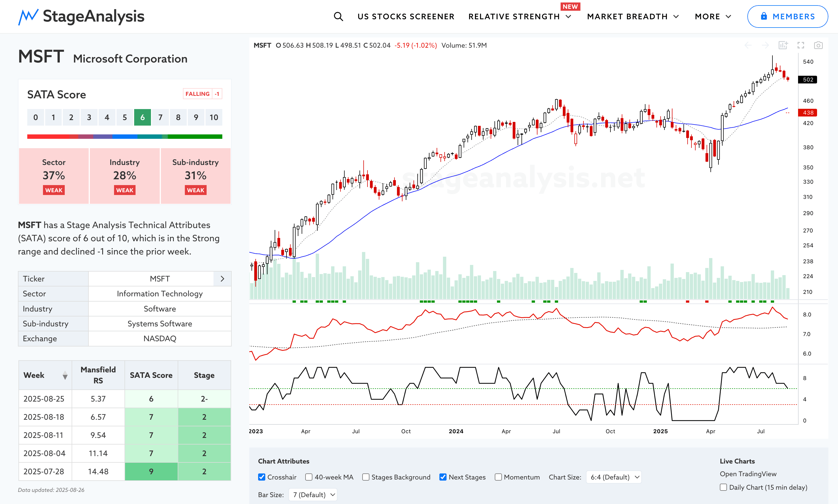The height and width of the screenshot is (504, 838).
Task: Click the Members button
Action: [x=787, y=16]
